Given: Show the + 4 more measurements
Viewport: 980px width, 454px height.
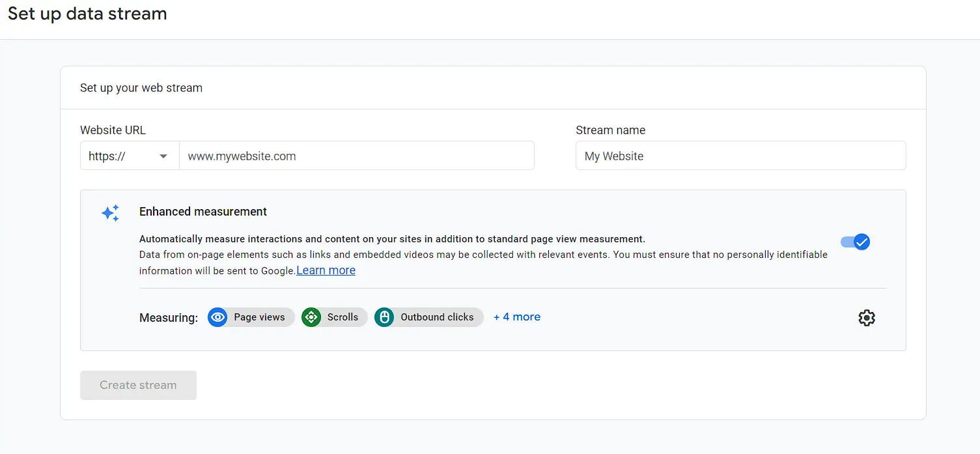Looking at the screenshot, I should tap(517, 317).
